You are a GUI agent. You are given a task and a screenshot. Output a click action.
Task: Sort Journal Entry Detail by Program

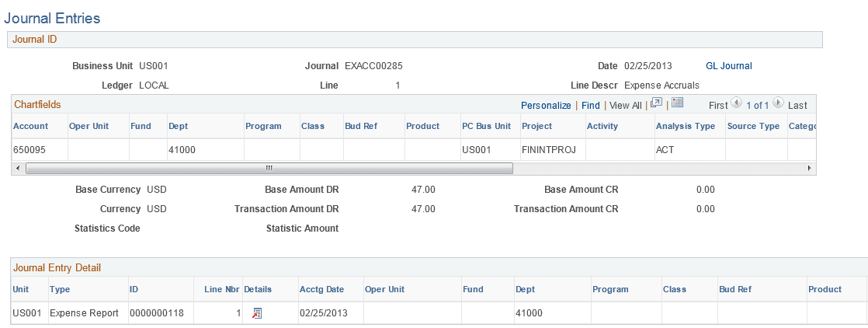[x=610, y=289]
